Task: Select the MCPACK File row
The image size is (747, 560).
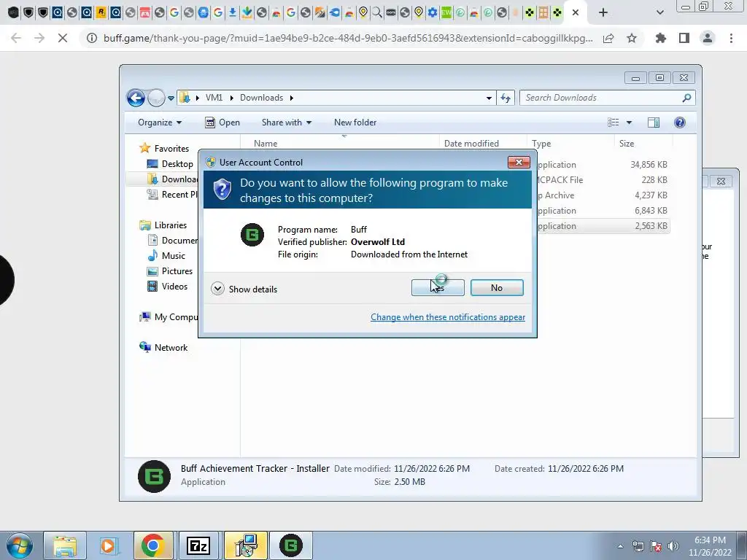Action: pyautogui.click(x=603, y=180)
